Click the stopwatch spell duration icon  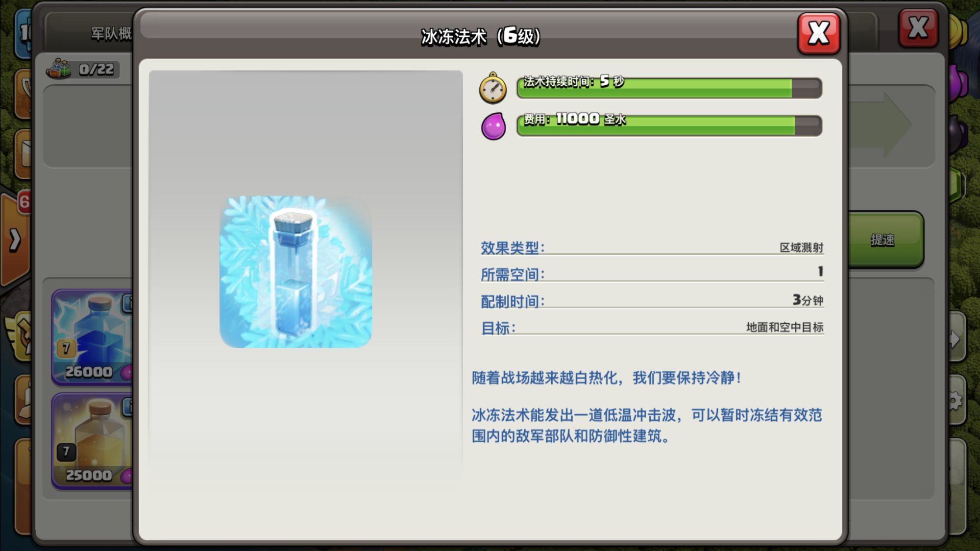(x=492, y=88)
